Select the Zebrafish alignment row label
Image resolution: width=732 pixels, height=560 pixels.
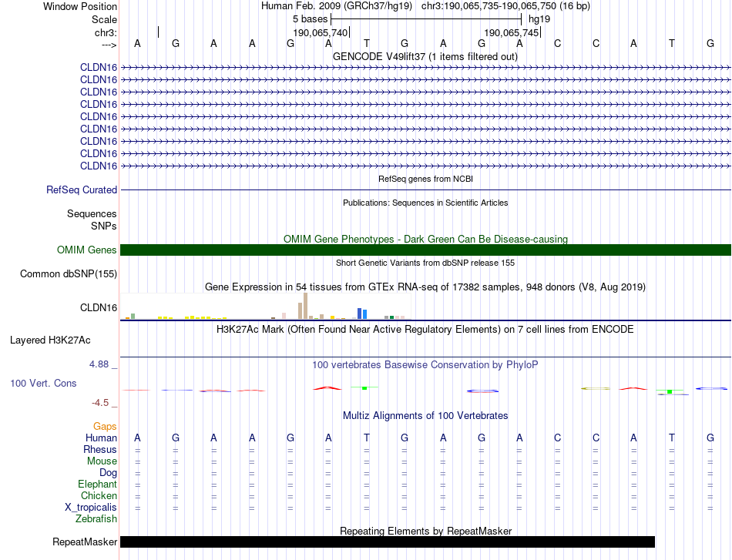click(96, 519)
